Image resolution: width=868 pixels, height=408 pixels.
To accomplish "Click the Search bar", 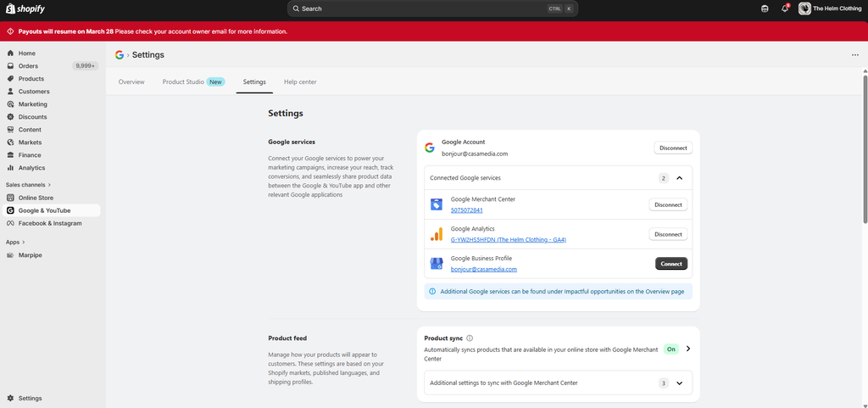I will point(432,8).
